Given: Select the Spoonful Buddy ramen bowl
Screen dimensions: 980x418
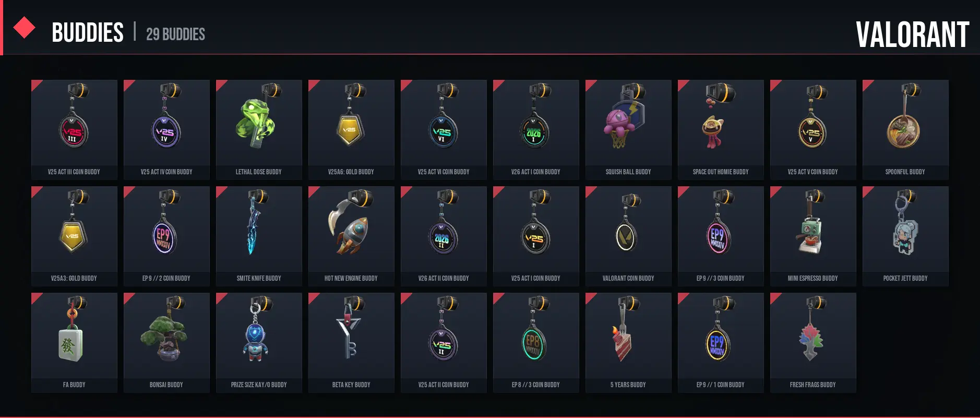Looking at the screenshot, I should pos(905,129).
